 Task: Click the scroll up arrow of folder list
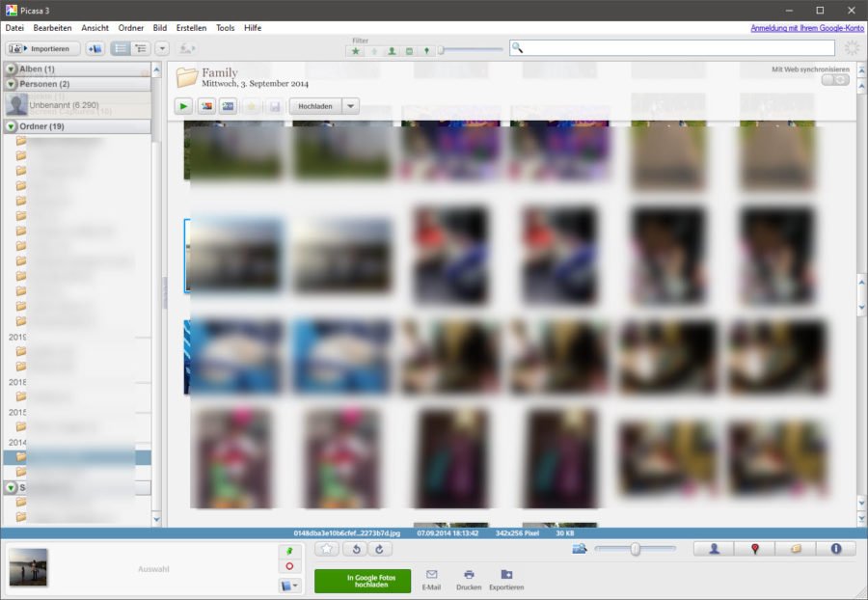click(156, 69)
